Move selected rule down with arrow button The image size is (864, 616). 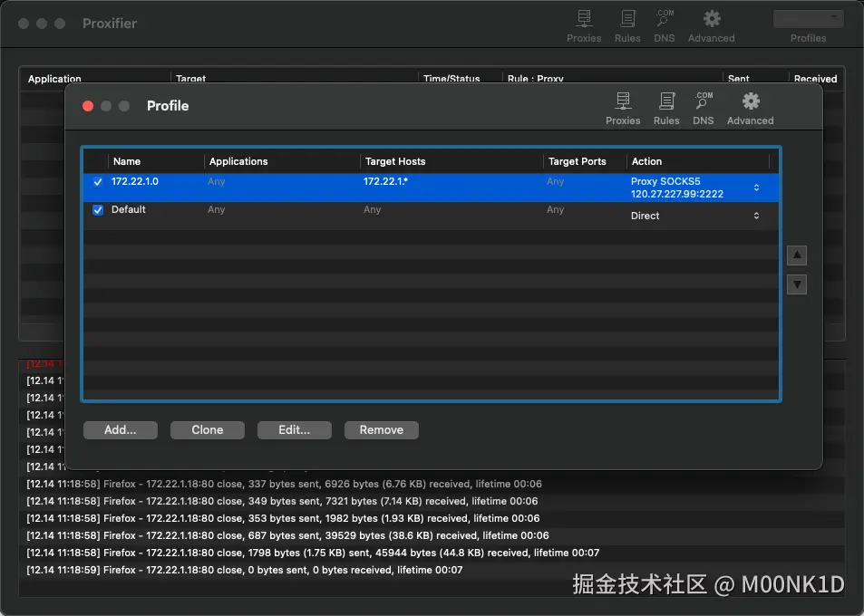click(797, 284)
